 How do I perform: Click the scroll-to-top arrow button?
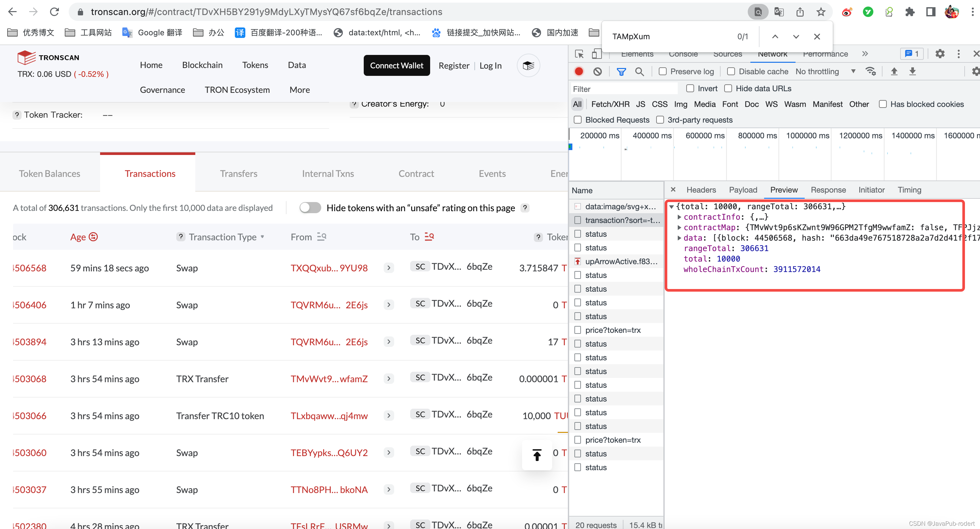click(536, 455)
